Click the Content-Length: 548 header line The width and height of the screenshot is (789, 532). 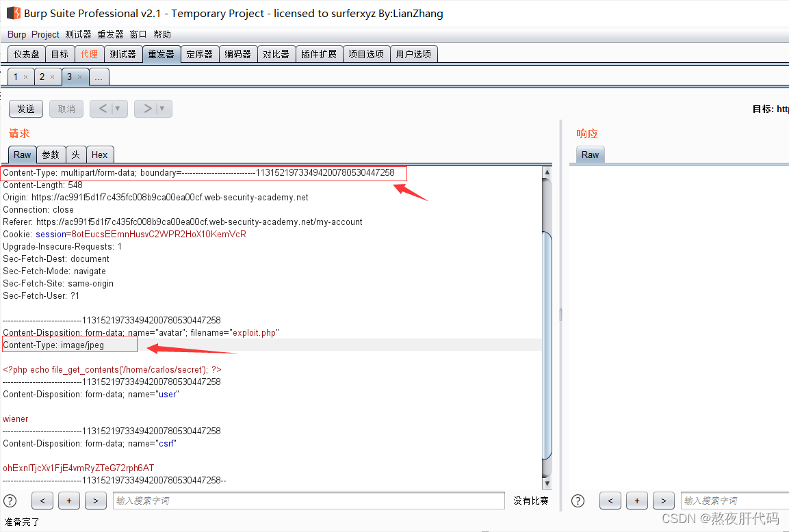tap(43, 185)
